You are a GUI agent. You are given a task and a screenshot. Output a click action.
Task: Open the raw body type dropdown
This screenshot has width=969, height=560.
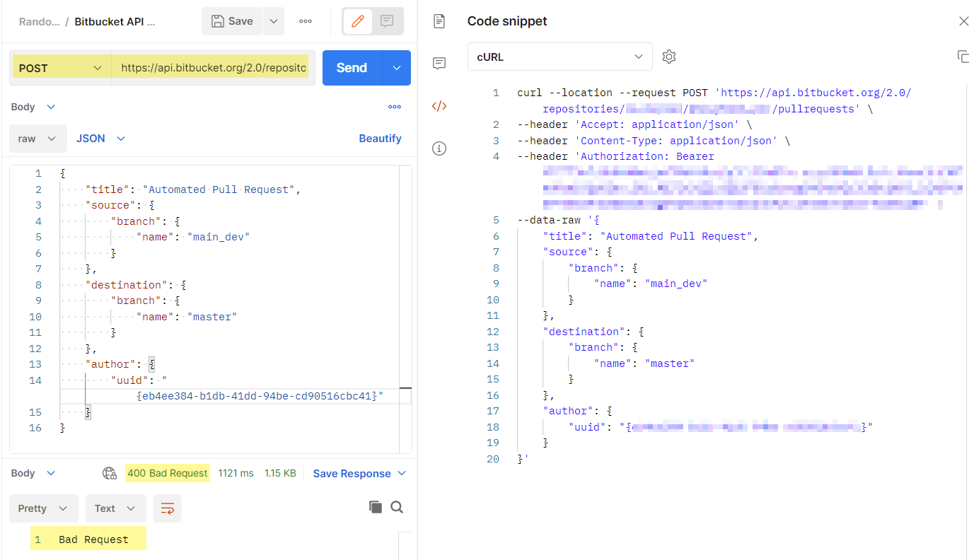click(37, 139)
